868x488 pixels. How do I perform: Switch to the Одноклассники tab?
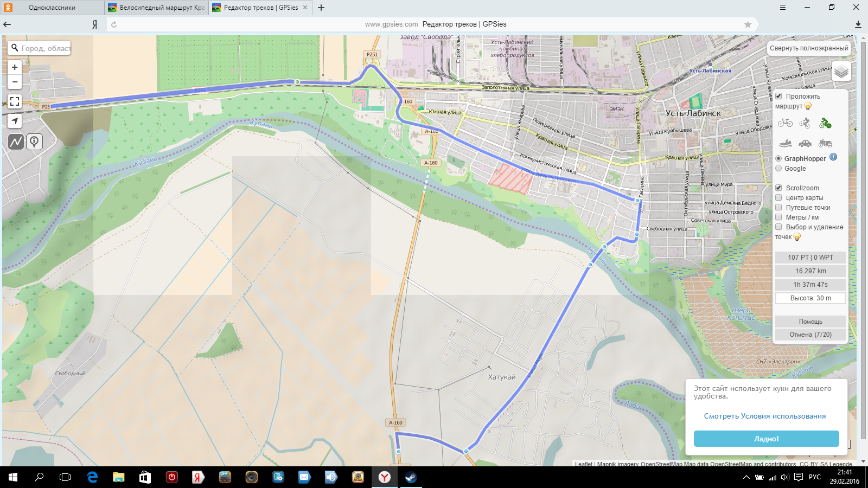(52, 8)
